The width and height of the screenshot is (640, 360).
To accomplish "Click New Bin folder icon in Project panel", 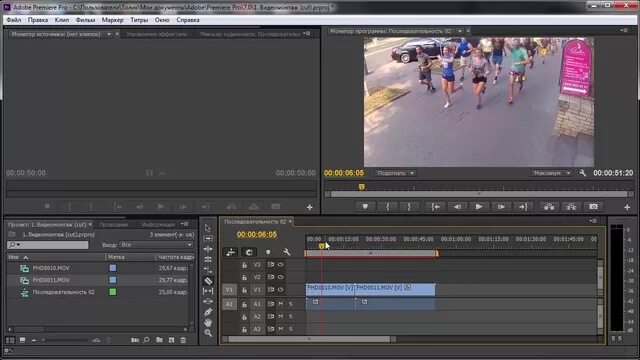I will [159, 340].
